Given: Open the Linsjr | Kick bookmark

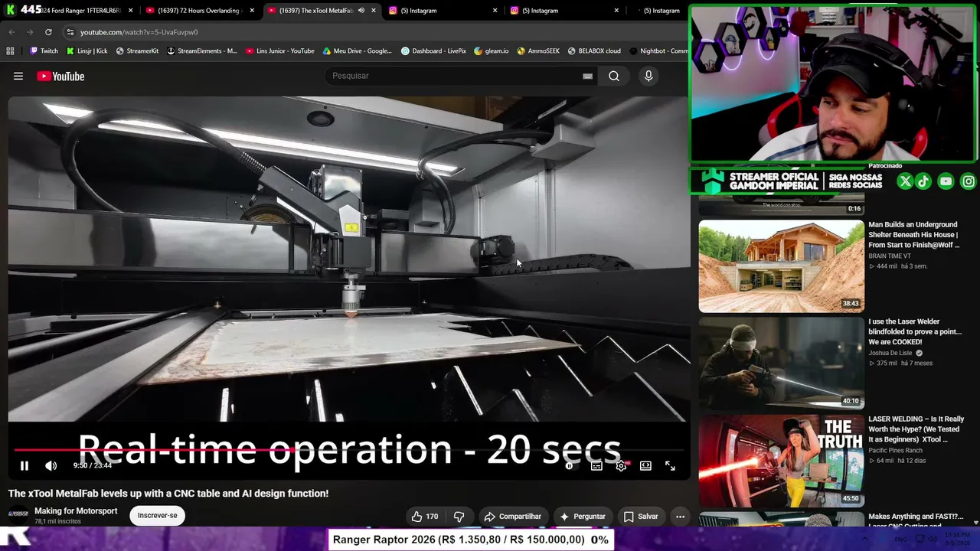Looking at the screenshot, I should click(x=87, y=51).
